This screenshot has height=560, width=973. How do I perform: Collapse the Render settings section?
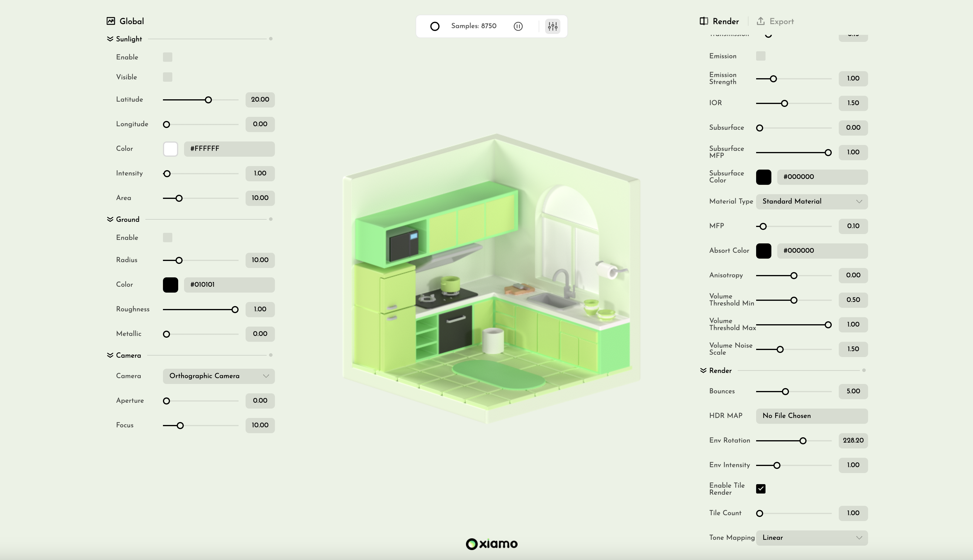point(703,371)
